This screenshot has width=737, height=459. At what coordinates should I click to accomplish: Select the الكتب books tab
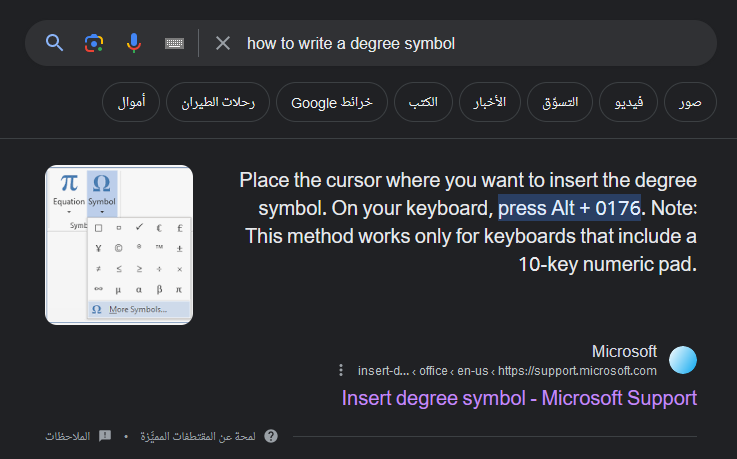[423, 102]
